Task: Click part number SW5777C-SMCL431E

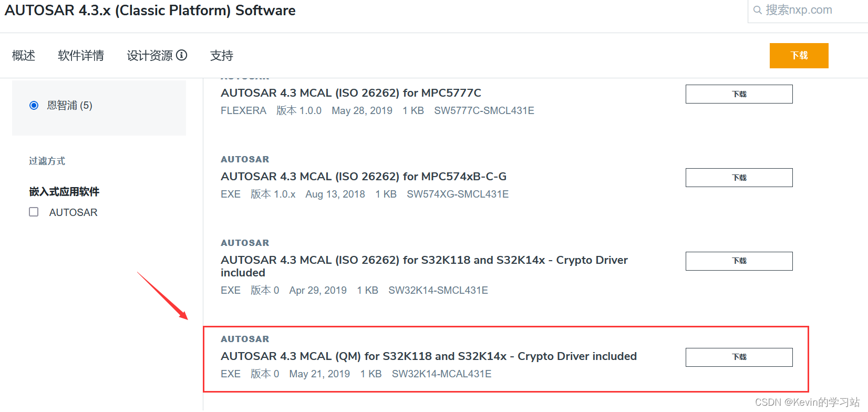Action: tap(484, 110)
